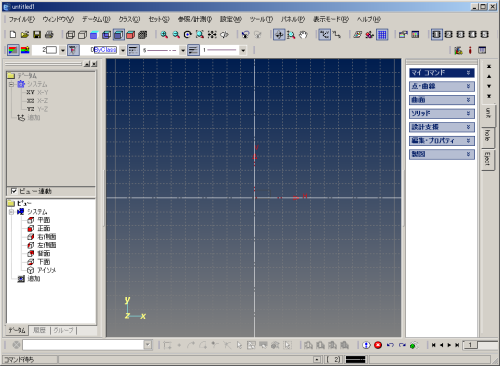The height and width of the screenshot is (366, 500).
Task: Click the red information 'i' icon
Action: click(x=470, y=50)
